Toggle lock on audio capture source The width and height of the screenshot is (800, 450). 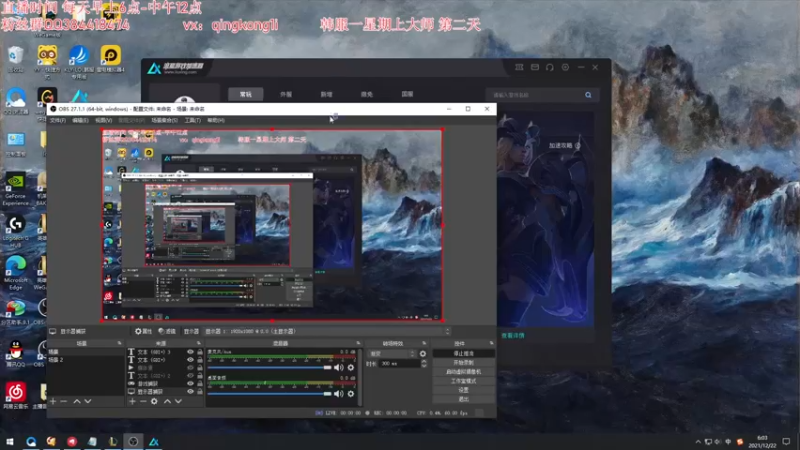(200, 383)
